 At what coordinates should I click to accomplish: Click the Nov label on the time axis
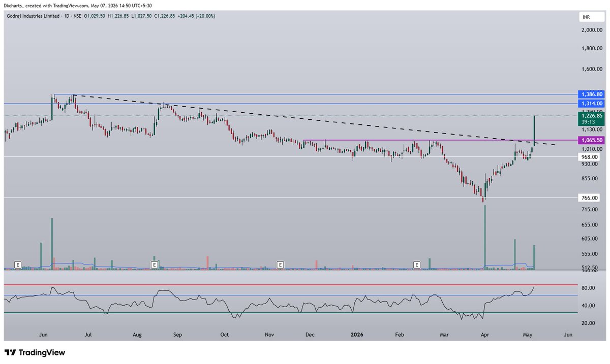270,335
